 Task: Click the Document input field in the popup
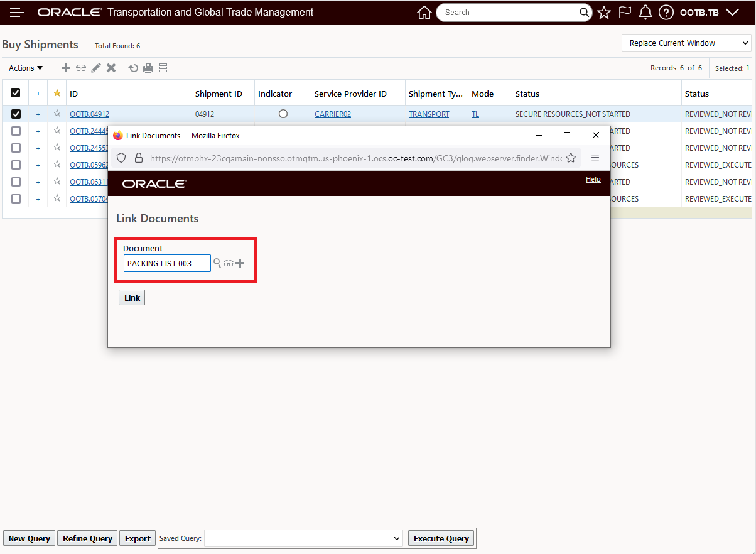point(167,263)
